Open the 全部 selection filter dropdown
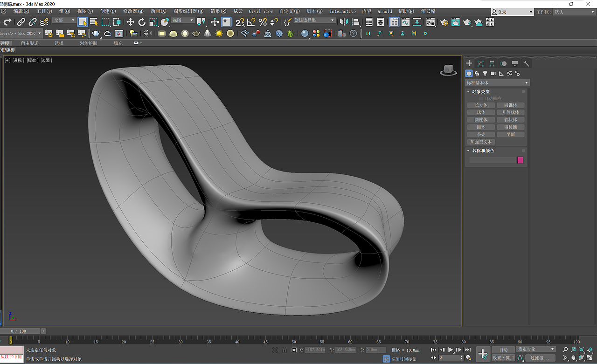The image size is (597, 364). coord(64,21)
